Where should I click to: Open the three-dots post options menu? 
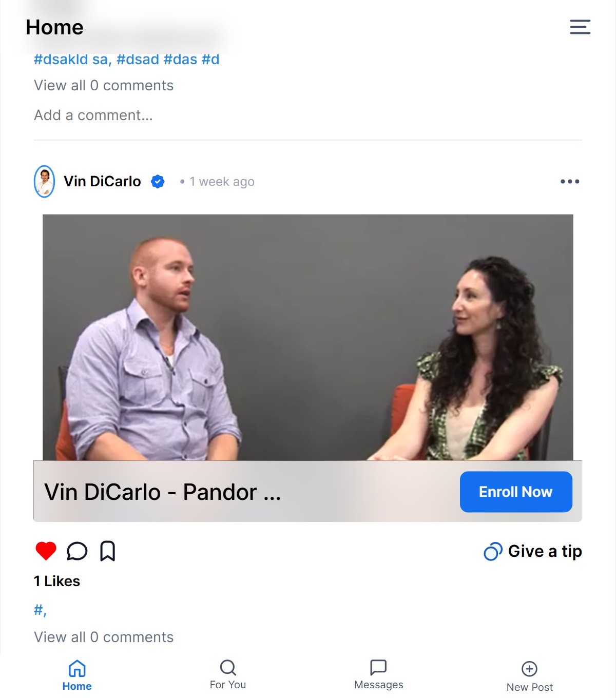[570, 182]
